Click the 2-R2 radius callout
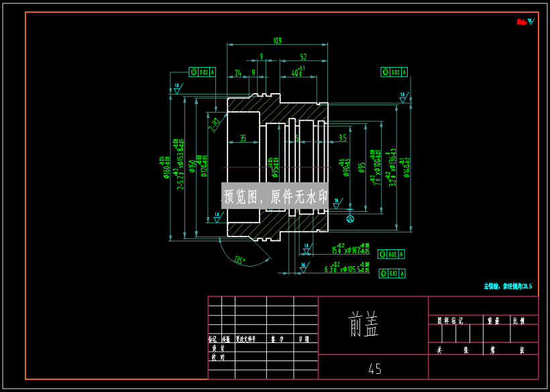 pyautogui.click(x=215, y=125)
